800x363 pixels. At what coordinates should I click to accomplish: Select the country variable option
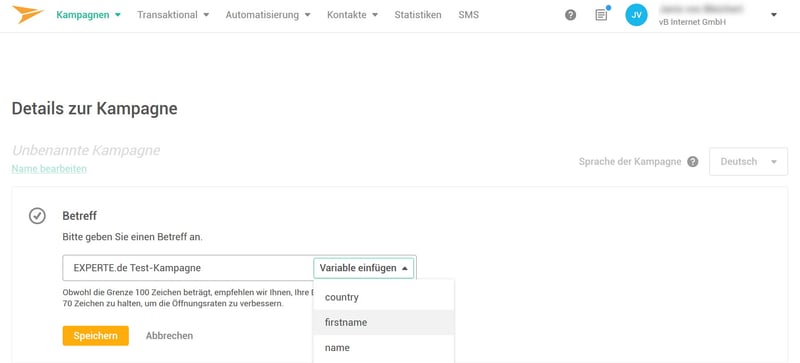[384, 297]
